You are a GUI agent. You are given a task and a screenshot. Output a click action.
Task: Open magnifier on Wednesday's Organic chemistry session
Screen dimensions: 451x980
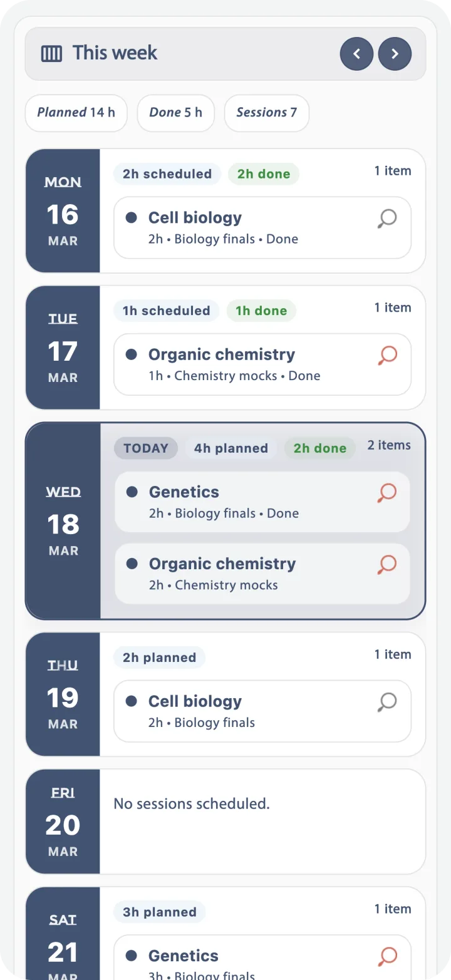[x=387, y=565]
